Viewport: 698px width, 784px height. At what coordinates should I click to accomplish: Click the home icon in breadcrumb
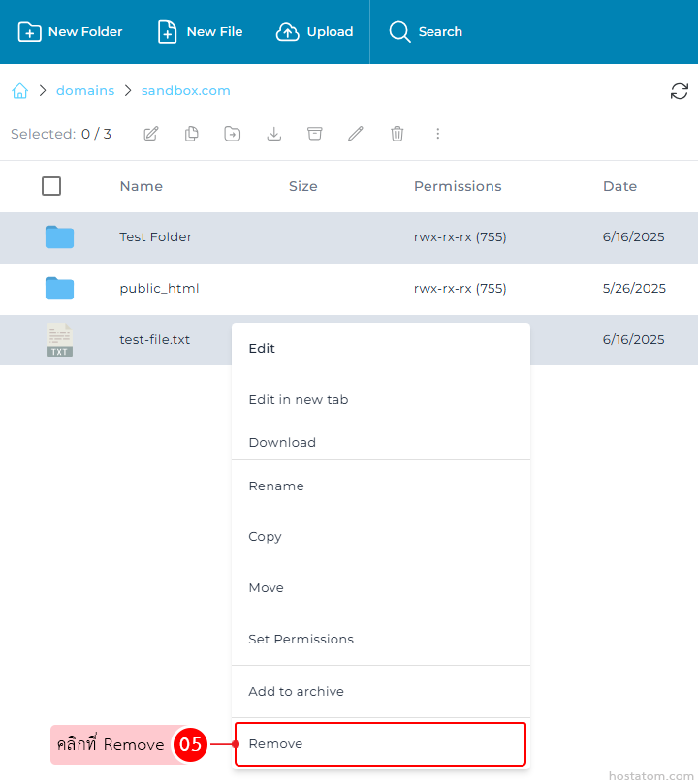tap(19, 91)
